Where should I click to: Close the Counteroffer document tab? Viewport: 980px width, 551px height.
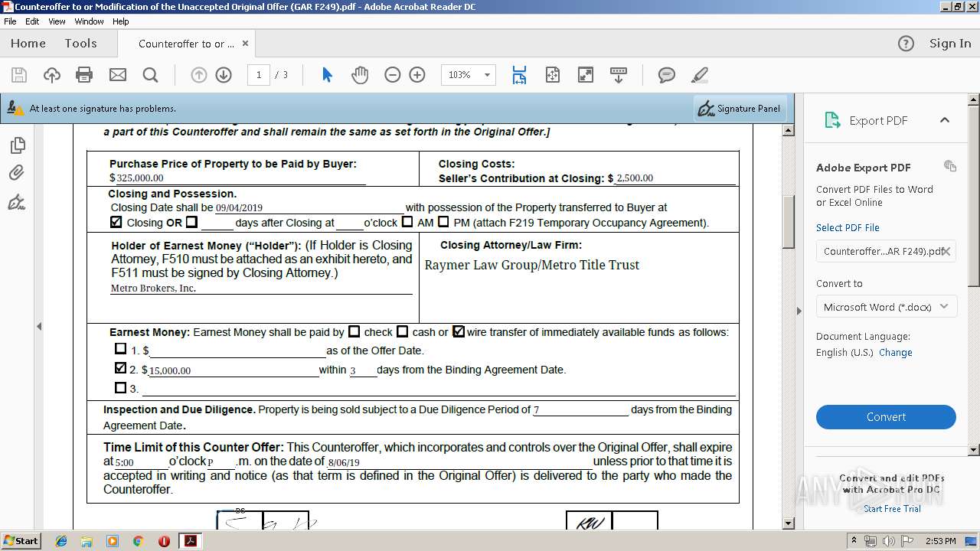(245, 44)
